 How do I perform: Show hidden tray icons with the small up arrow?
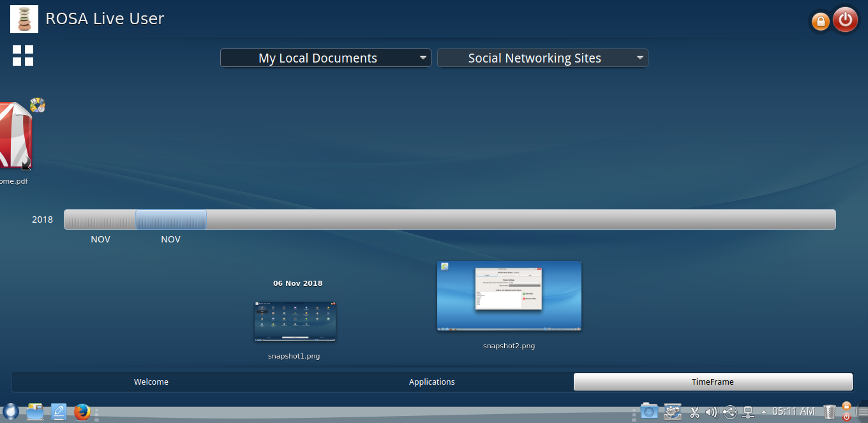pos(764,412)
